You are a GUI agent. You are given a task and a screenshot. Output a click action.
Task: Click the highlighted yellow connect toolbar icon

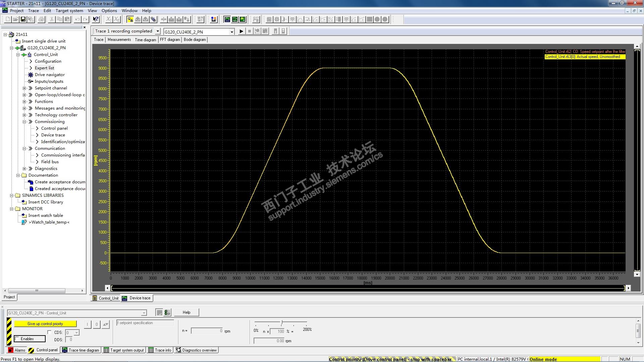[x=130, y=19]
